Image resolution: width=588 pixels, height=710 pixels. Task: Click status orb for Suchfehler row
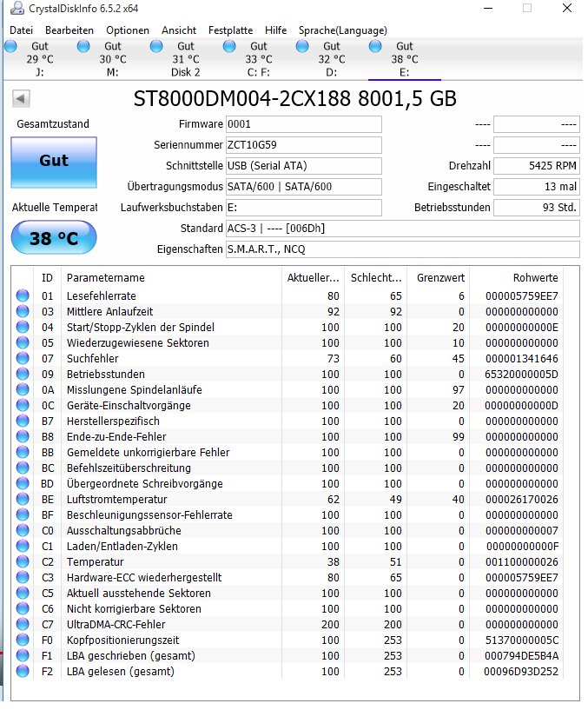(23, 358)
